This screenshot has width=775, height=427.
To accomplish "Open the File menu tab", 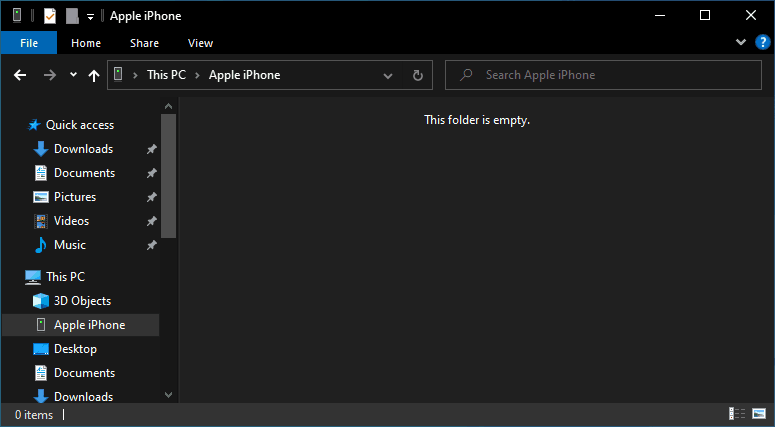I will point(29,43).
